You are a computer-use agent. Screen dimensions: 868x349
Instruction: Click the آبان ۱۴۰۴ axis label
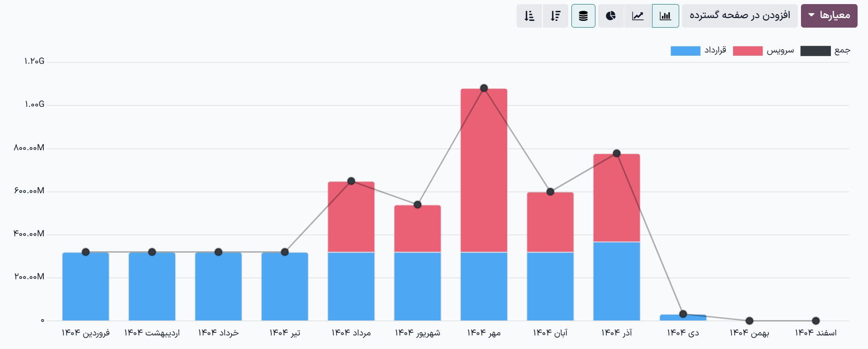tap(550, 333)
